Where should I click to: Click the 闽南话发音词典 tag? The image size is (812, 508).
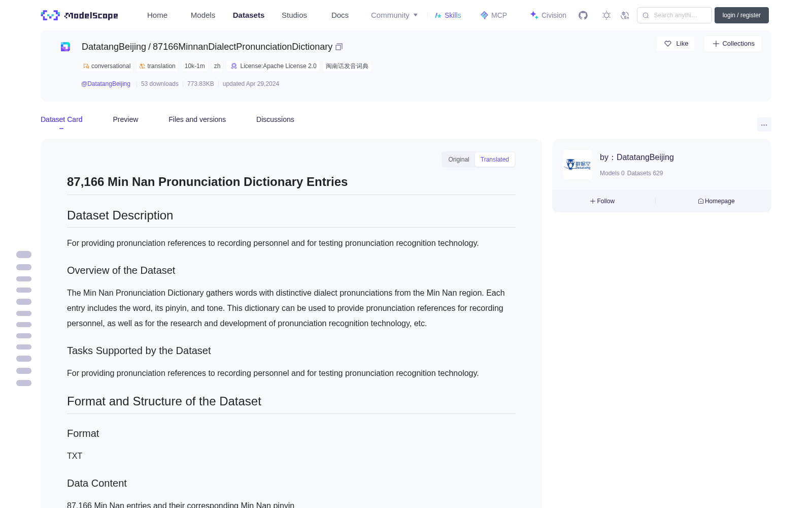tap(347, 66)
